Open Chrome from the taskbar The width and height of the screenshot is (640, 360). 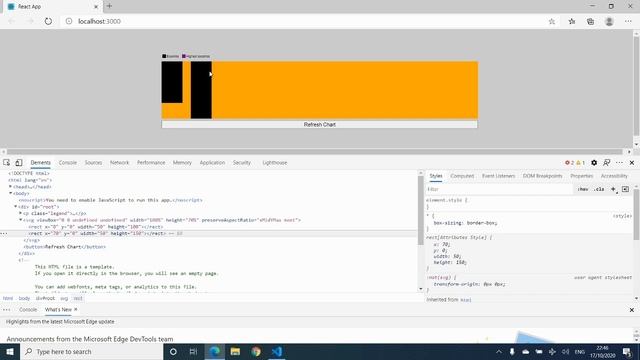[256, 351]
